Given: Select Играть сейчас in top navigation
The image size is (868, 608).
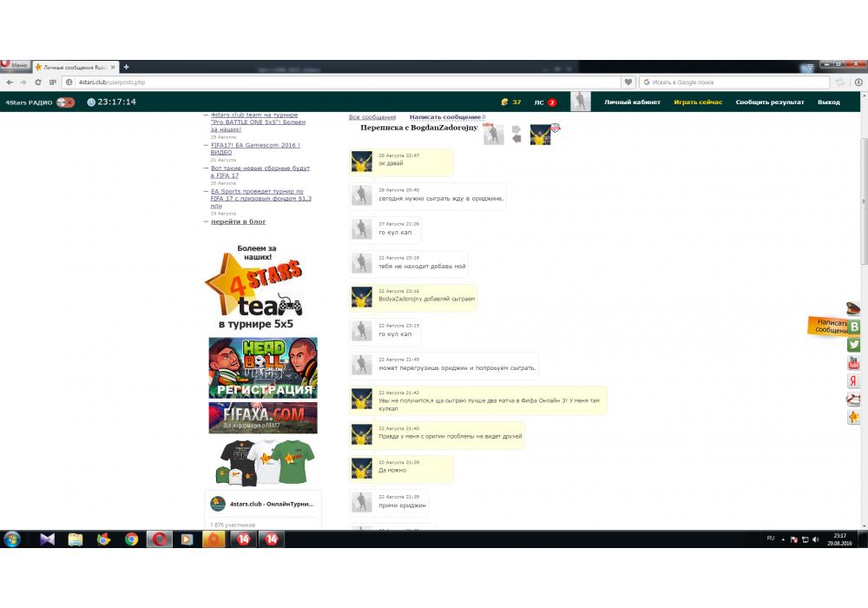Looking at the screenshot, I should (x=698, y=102).
